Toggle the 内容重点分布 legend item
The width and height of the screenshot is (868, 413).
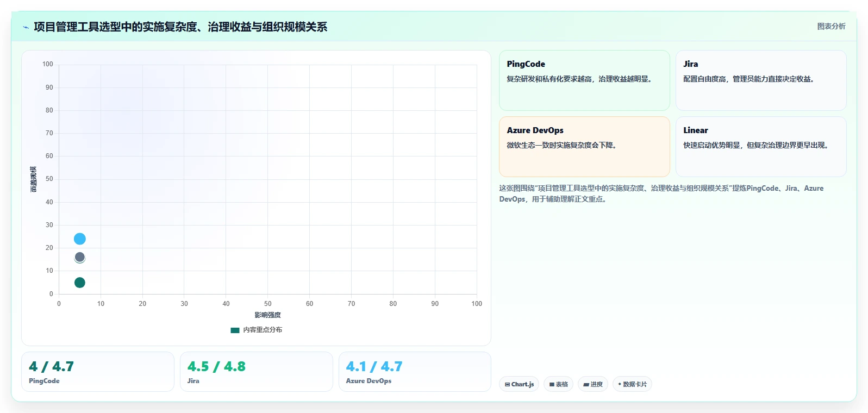pyautogui.click(x=257, y=330)
